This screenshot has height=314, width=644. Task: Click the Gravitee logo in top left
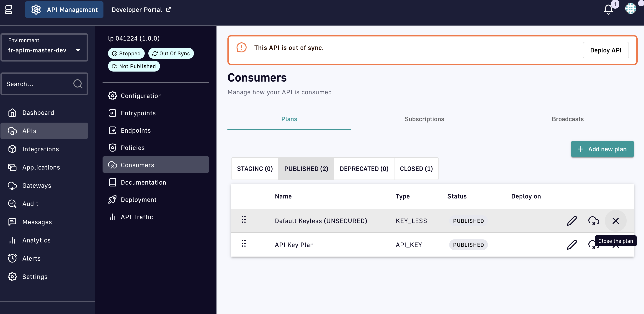9,10
